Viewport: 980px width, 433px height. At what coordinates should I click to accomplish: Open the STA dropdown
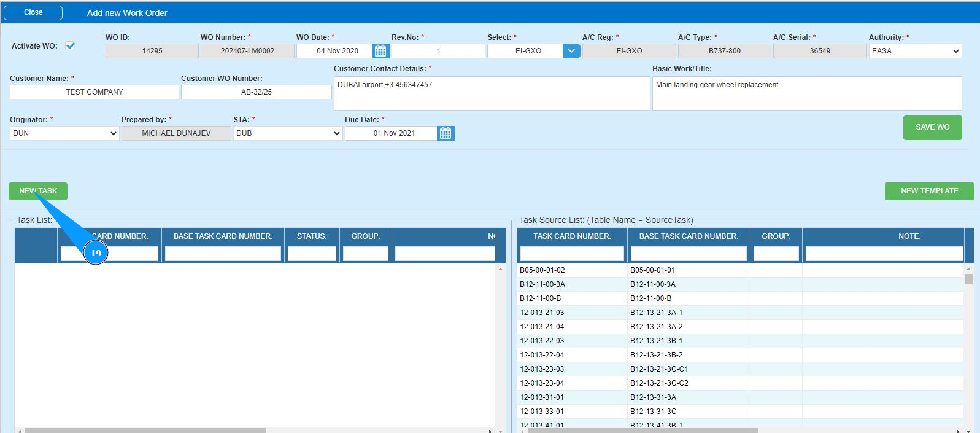pos(287,133)
